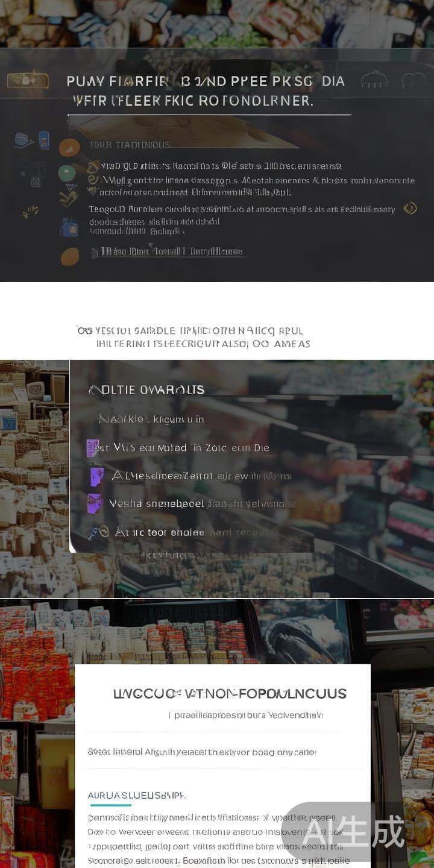The image size is (434, 868).
Task: Select the OLTIE OWAROLTS panel heading
Action: click(146, 390)
